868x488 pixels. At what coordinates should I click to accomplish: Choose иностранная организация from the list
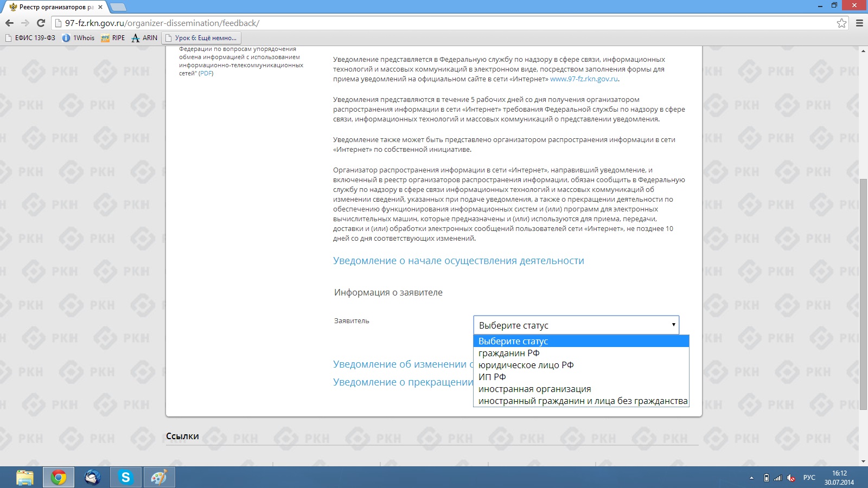tap(581, 389)
